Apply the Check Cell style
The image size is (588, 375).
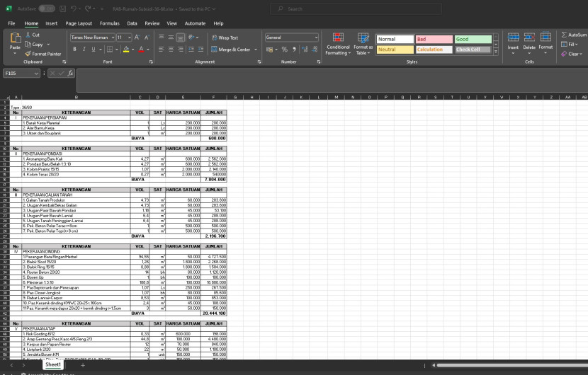point(473,50)
